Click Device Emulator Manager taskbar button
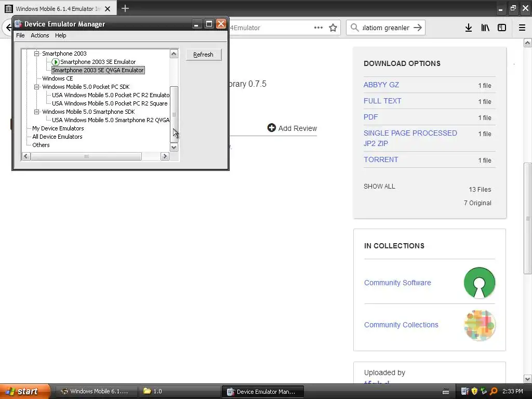Image resolution: width=532 pixels, height=399 pixels. pos(262,391)
